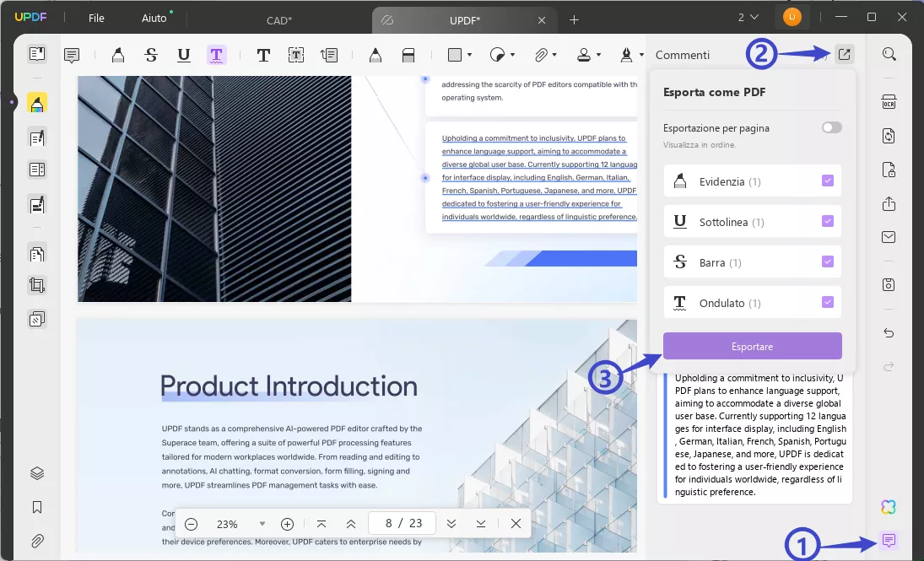The image size is (924, 561).
Task: Close the UPDF* tab
Action: pos(542,20)
